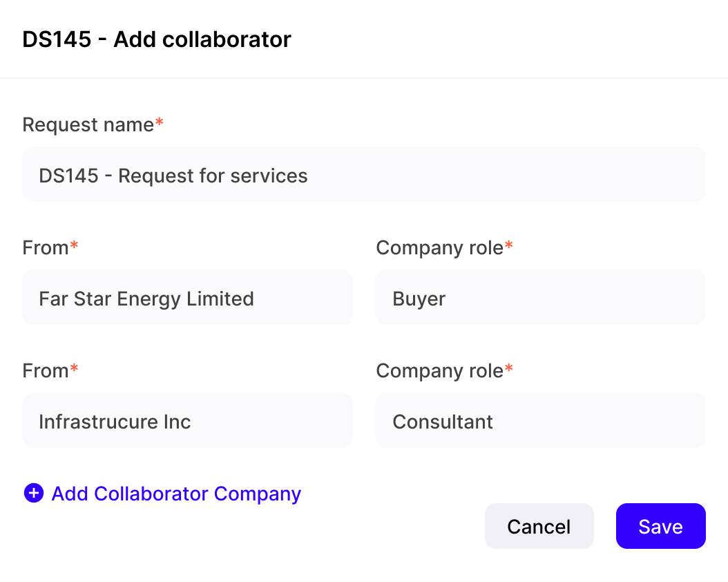The height and width of the screenshot is (582, 728).
Task: Click the Add Collaborator Company link text
Action: (176, 494)
